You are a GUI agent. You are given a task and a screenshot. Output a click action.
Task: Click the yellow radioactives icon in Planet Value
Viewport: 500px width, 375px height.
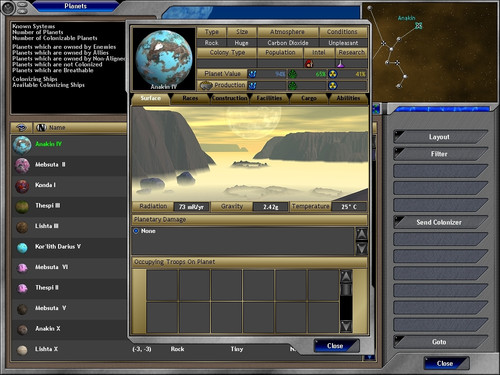tap(332, 74)
